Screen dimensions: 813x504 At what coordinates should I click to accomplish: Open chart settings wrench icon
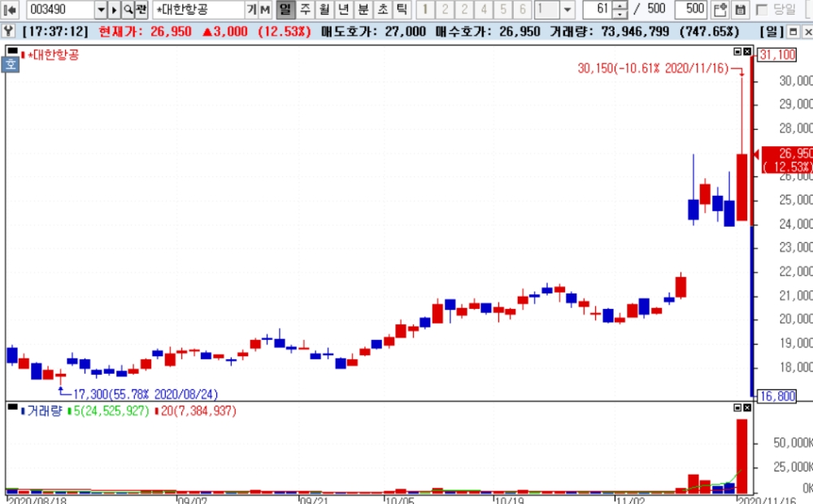click(x=8, y=32)
